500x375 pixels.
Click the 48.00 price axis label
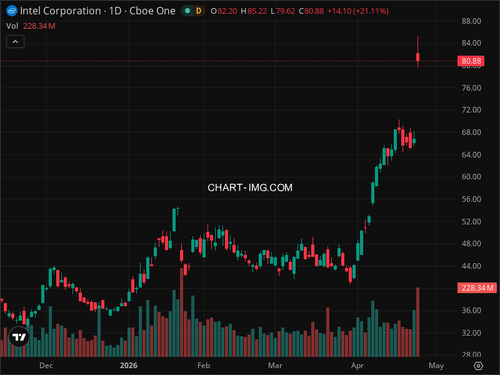(x=471, y=244)
